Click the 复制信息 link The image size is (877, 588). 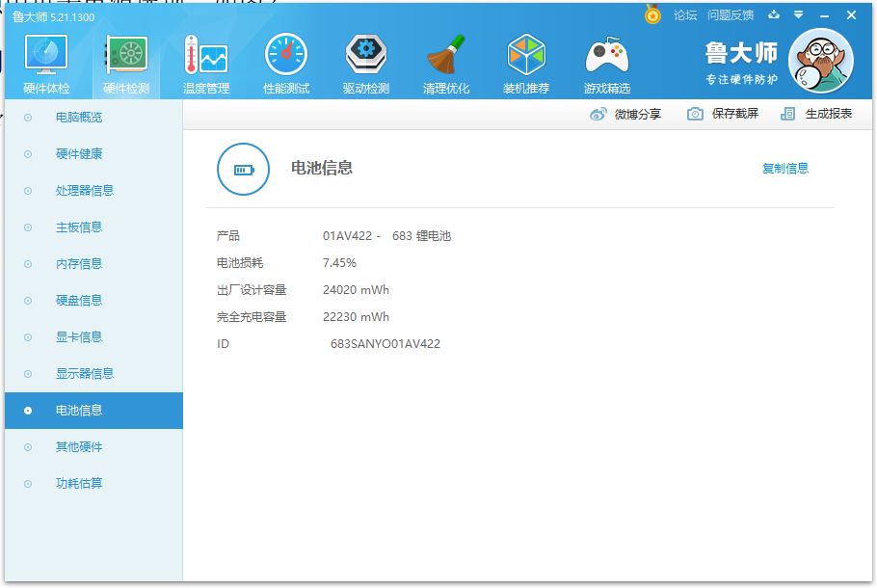[x=785, y=169]
